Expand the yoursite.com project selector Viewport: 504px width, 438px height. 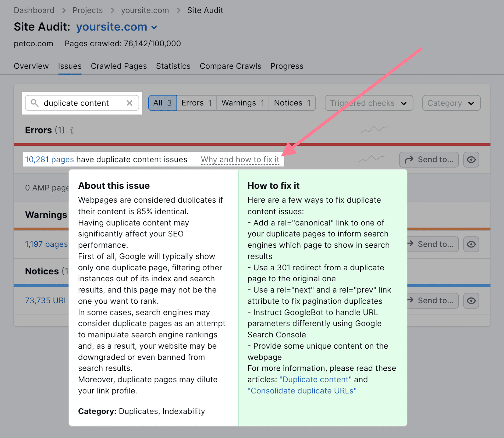(x=154, y=27)
